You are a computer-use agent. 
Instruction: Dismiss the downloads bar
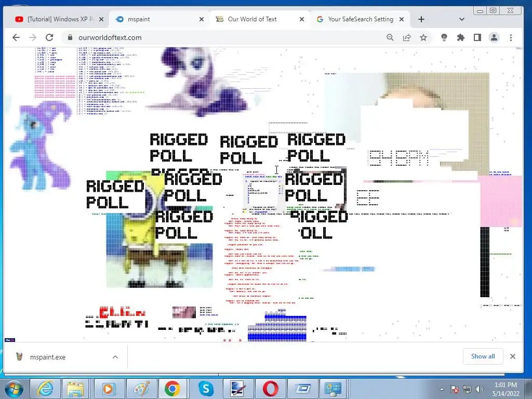pyautogui.click(x=513, y=356)
